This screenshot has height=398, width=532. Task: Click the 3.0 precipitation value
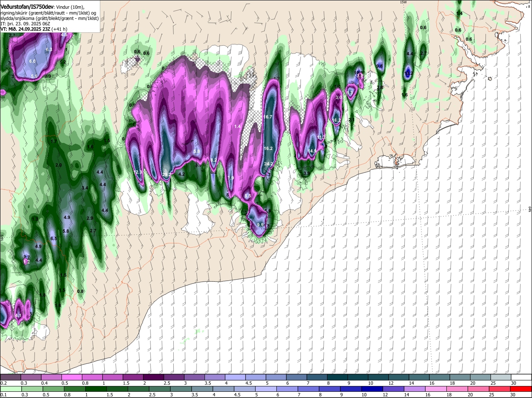point(339,97)
